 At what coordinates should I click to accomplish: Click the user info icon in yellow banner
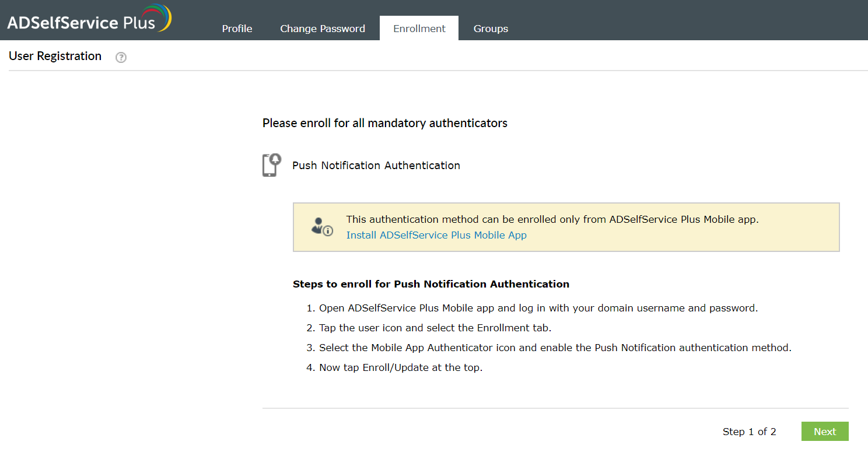coord(321,226)
